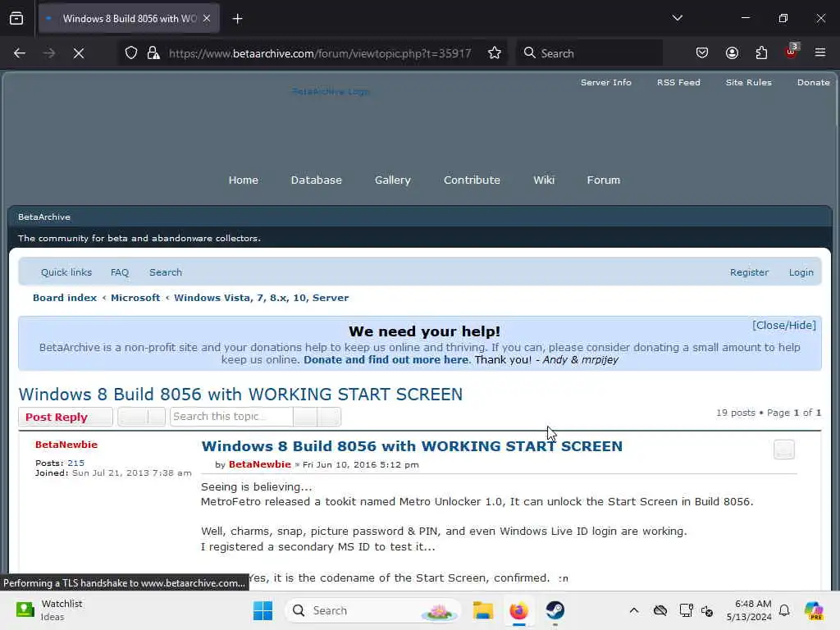Viewport: 840px width, 630px height.
Task: Open the Save to Pocket icon
Action: (702, 53)
